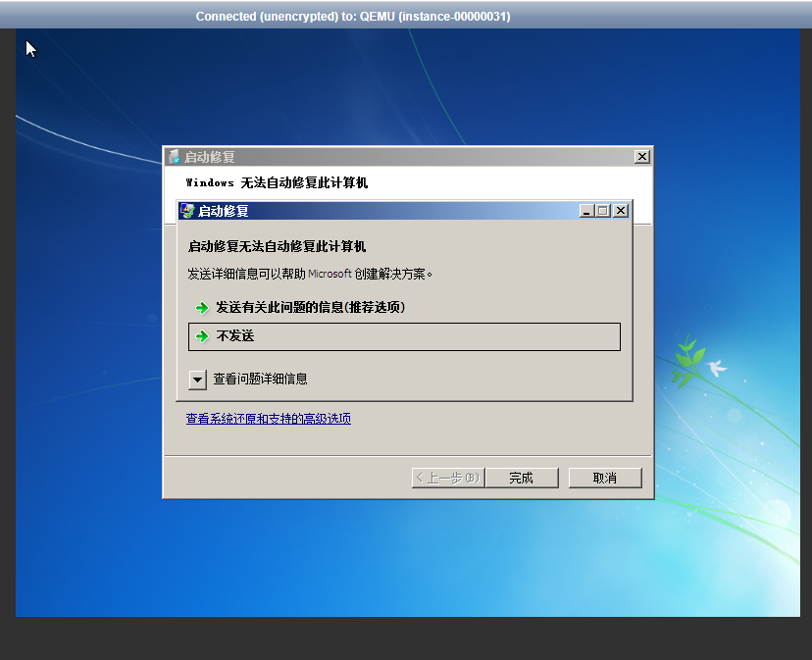The width and height of the screenshot is (812, 660).
Task: Open 查看系统还原和支持的高级选项 link
Action: [269, 419]
